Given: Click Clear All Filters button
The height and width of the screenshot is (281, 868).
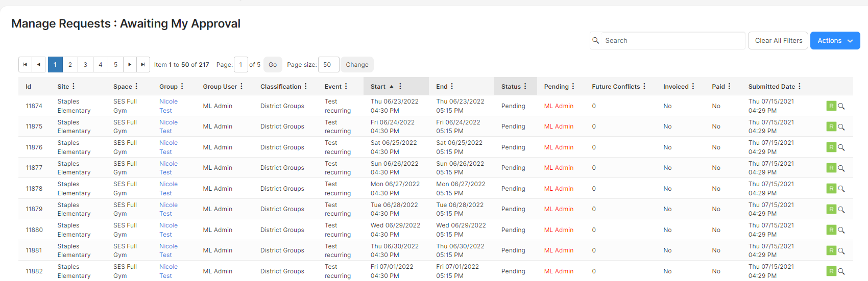Looking at the screenshot, I should tap(778, 41).
